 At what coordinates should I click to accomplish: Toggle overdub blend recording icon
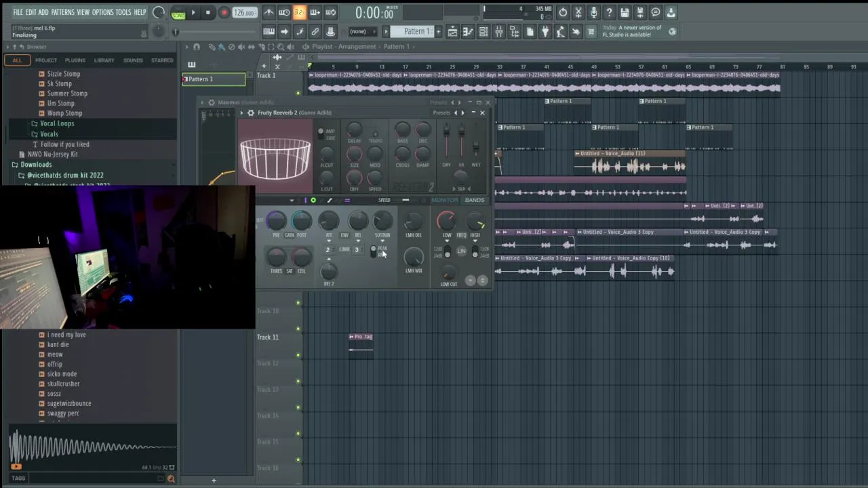click(315, 12)
